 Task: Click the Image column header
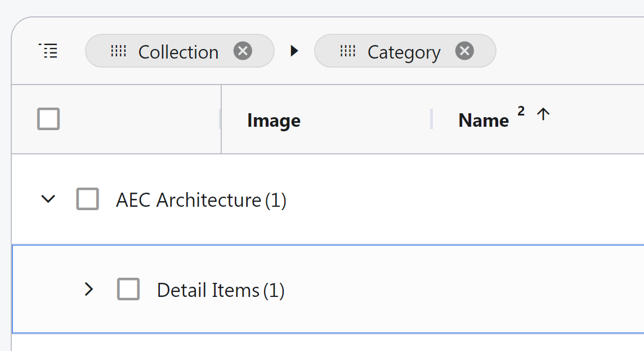274,120
